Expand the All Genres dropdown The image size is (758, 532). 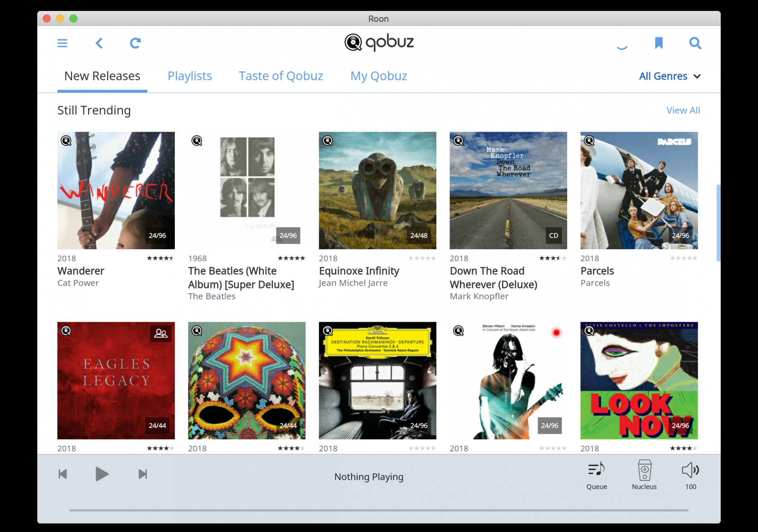pos(669,76)
